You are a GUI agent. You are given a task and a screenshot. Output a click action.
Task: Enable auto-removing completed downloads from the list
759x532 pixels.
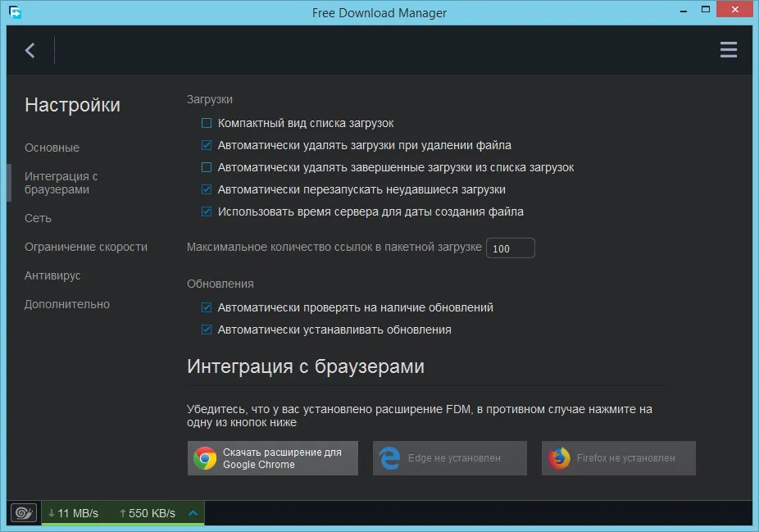pos(207,167)
